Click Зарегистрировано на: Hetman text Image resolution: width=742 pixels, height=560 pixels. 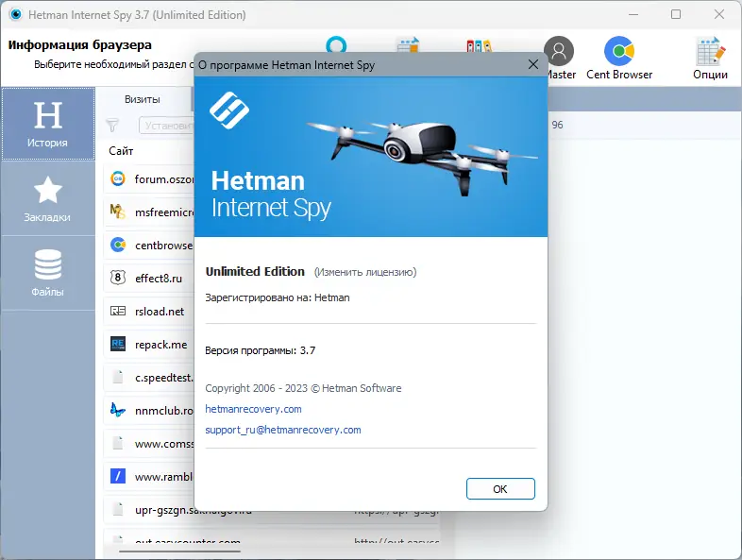278,297
